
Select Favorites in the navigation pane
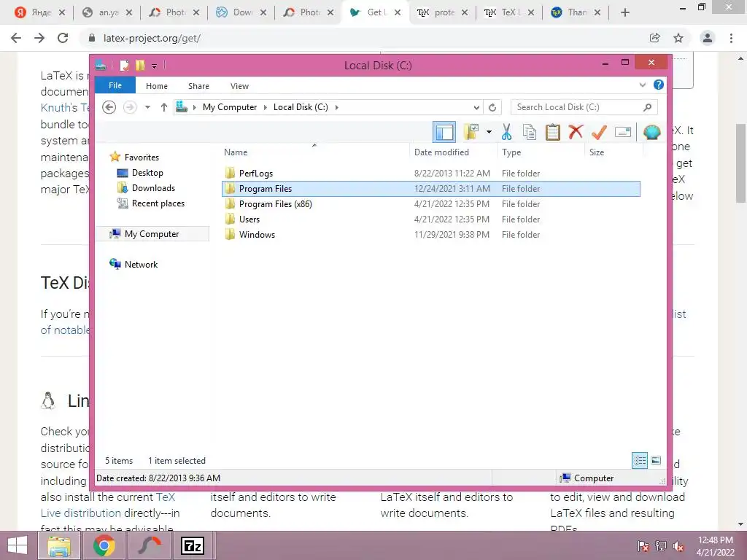click(142, 157)
